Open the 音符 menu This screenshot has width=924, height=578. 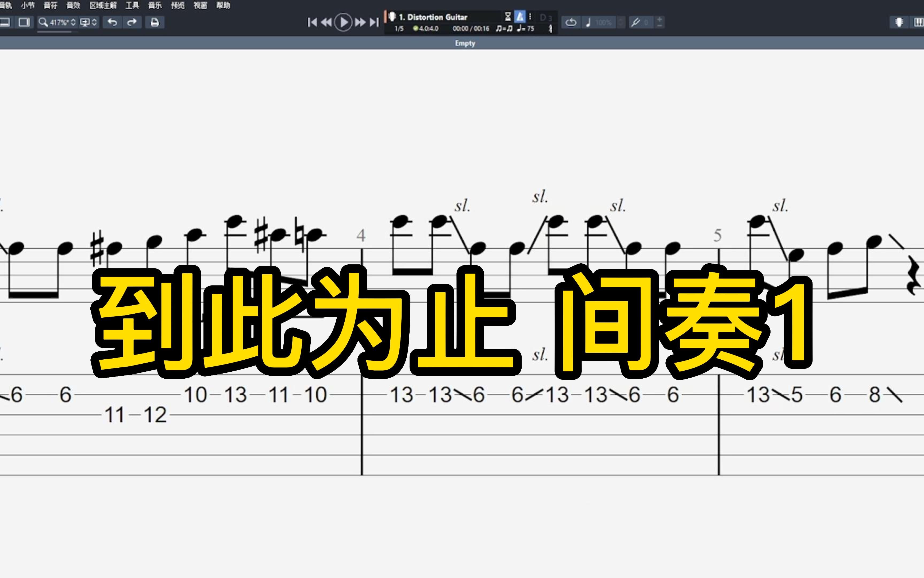click(x=51, y=5)
